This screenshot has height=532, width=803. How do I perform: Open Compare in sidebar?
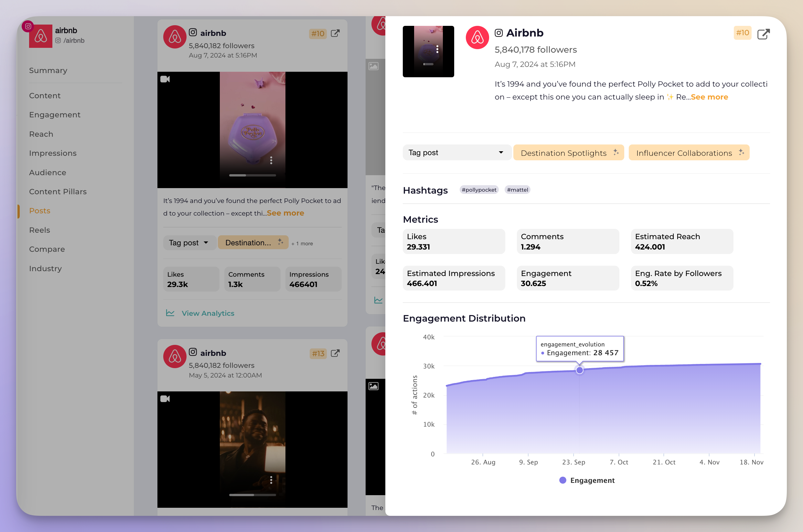click(47, 249)
